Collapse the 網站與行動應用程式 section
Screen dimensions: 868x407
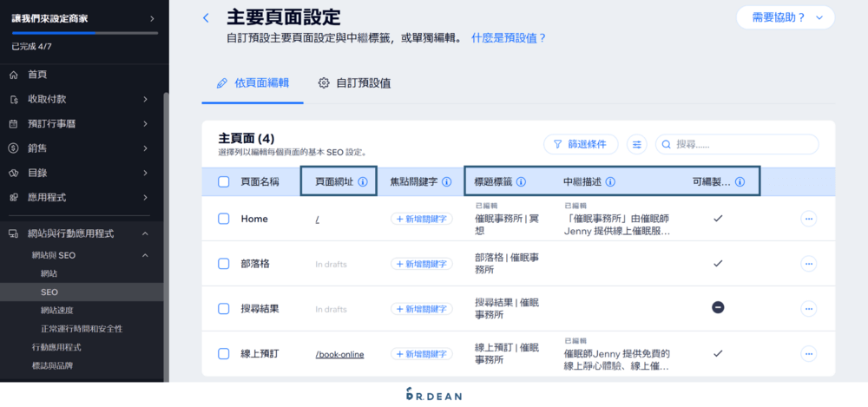tap(145, 233)
